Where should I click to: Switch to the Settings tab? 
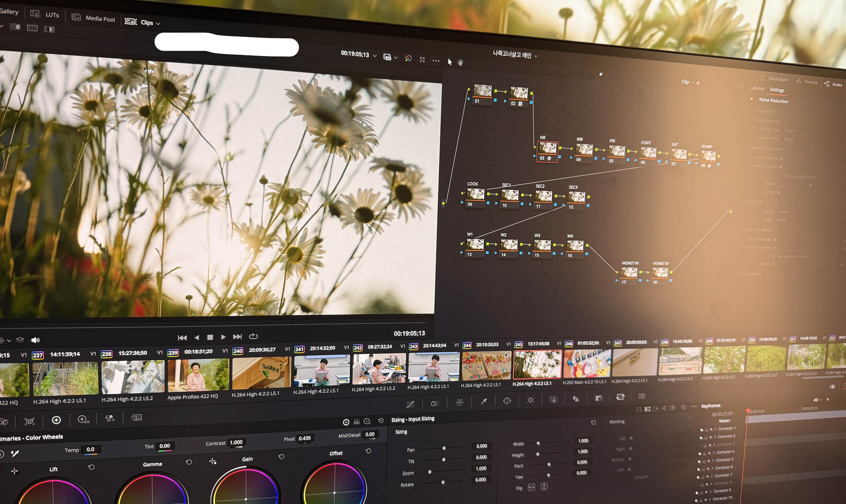(x=776, y=90)
